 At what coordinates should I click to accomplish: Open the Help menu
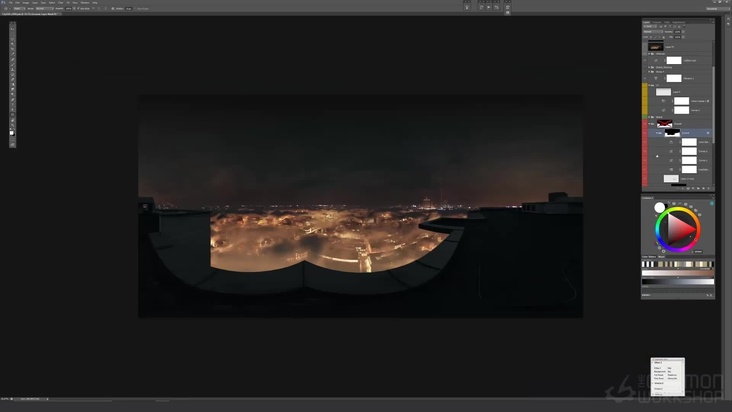point(95,2)
